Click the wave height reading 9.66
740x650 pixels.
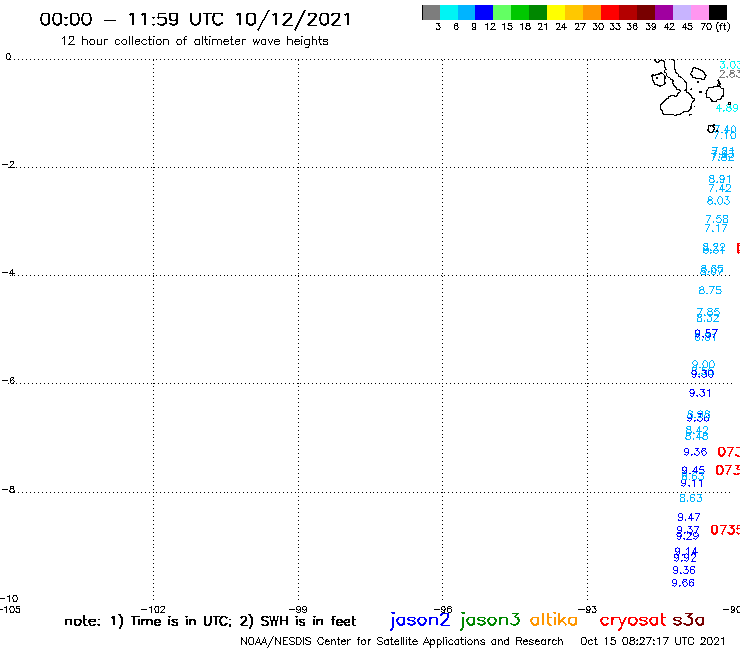tap(683, 583)
